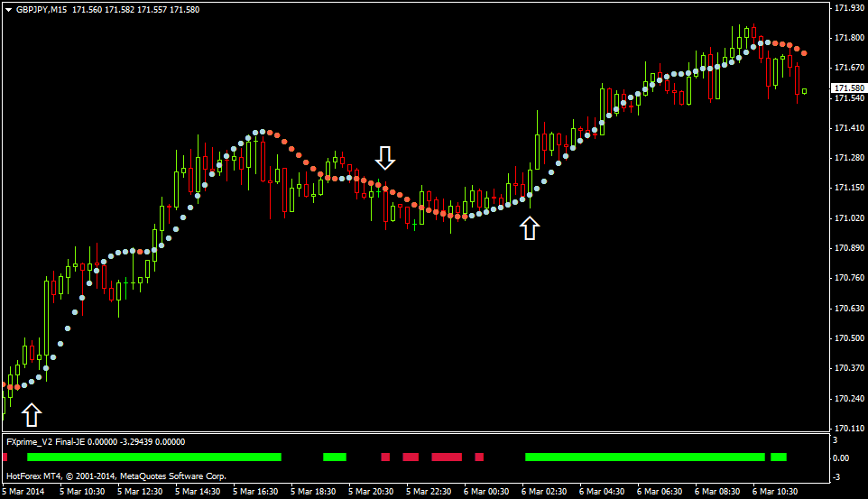Viewport: 868px width, 499px height.
Task: Click the widest red bar in the indicator
Action: [447, 457]
